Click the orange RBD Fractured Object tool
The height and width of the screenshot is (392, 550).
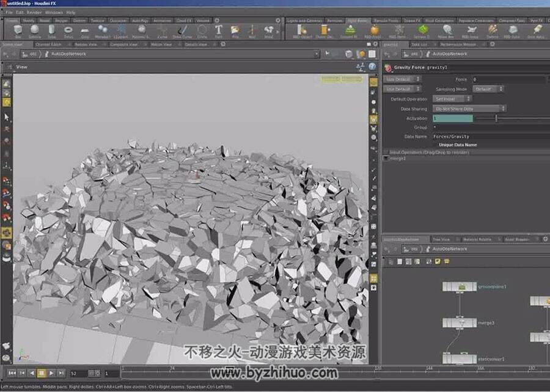click(374, 31)
